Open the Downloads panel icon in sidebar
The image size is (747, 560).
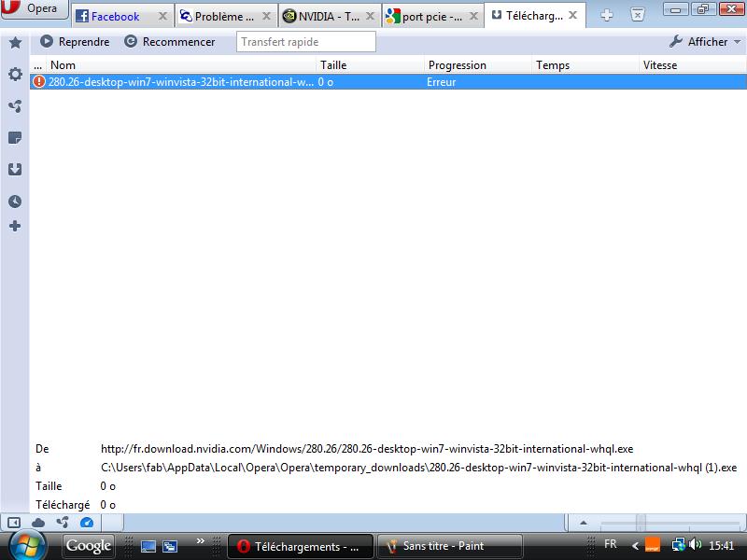tap(15, 170)
